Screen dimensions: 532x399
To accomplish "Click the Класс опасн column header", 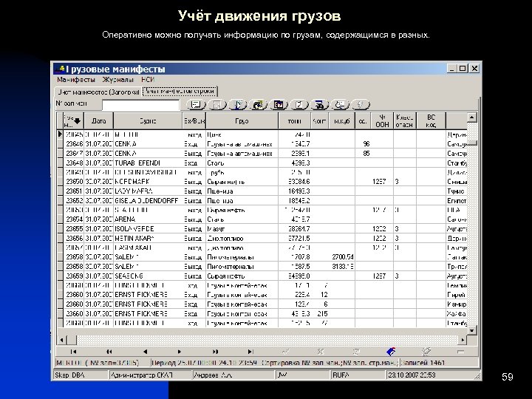I will [x=405, y=120].
